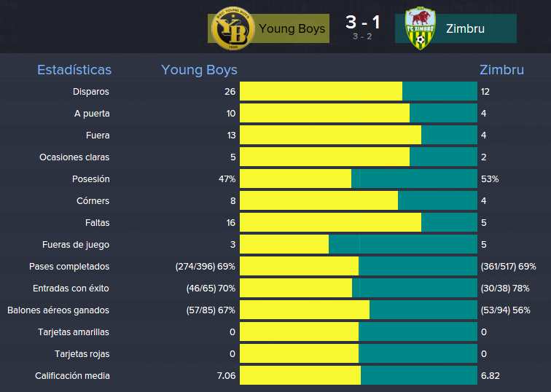This screenshot has height=392, width=551.
Task: Click yellow portion of the Disparos bar
Action: 321,91
